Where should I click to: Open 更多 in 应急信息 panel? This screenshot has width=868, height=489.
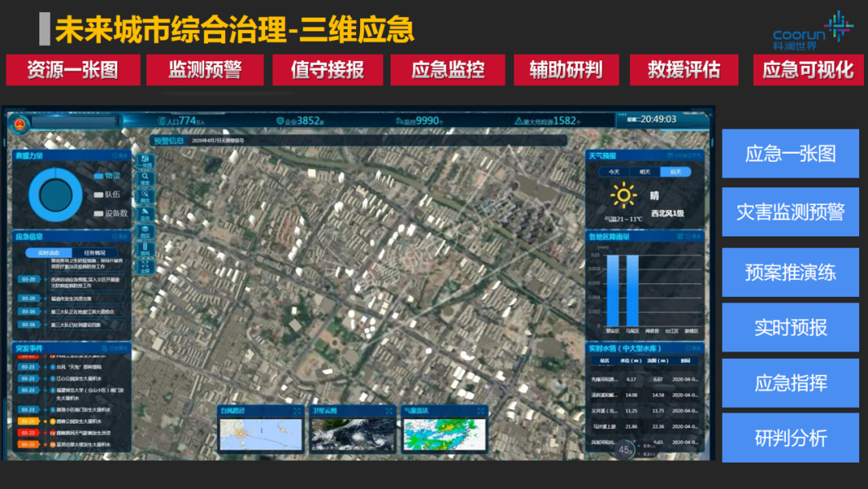(x=120, y=237)
